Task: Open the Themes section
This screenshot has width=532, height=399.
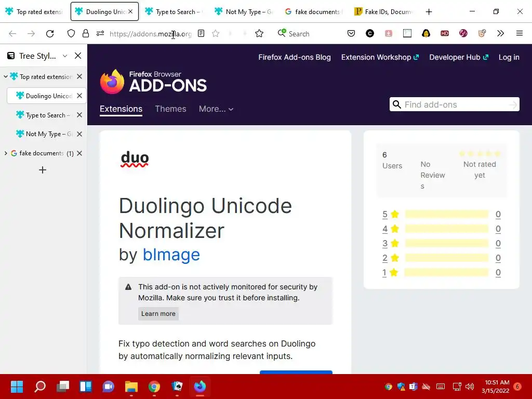Action: click(x=170, y=109)
